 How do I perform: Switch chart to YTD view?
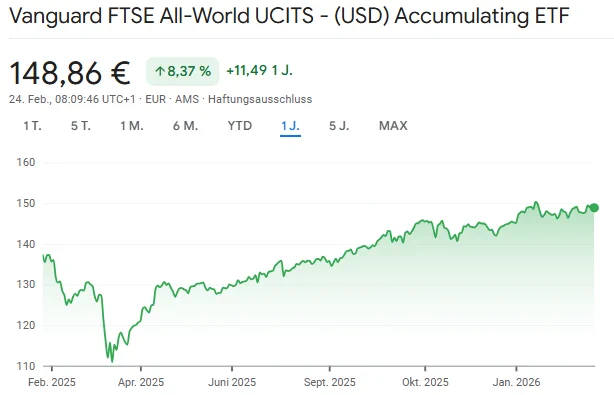tap(240, 126)
